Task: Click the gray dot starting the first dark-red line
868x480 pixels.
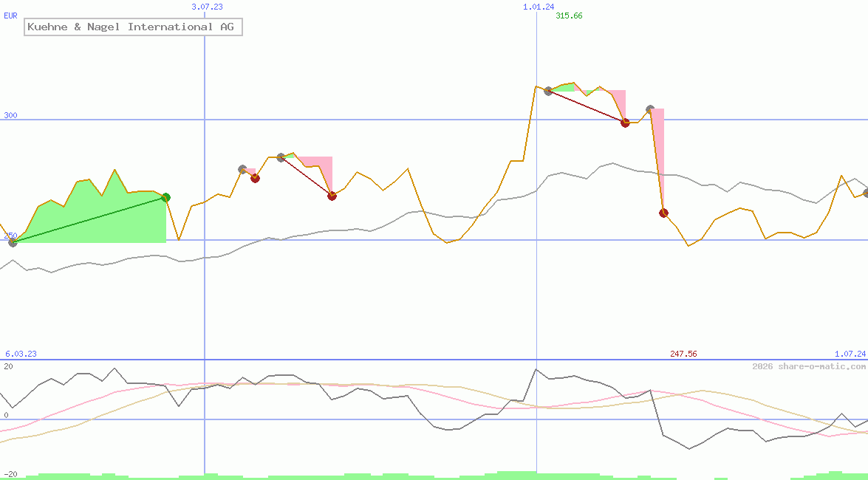Action: (x=281, y=157)
